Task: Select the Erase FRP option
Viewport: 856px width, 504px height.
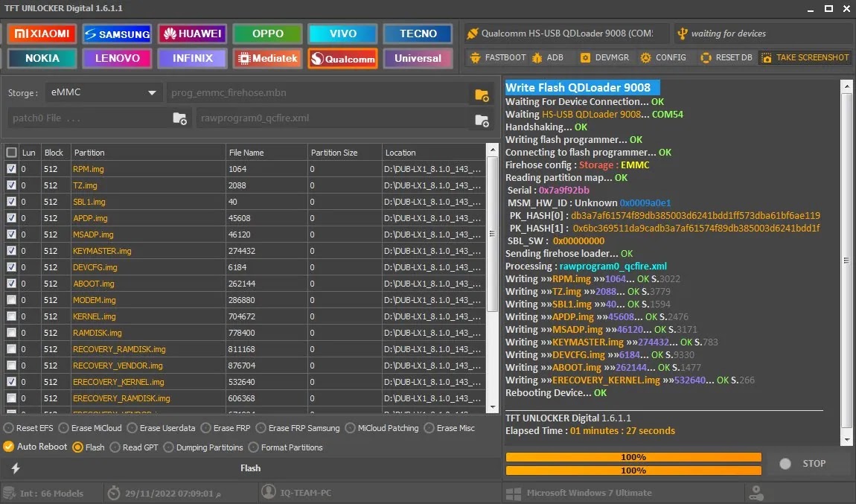Action: click(x=226, y=428)
